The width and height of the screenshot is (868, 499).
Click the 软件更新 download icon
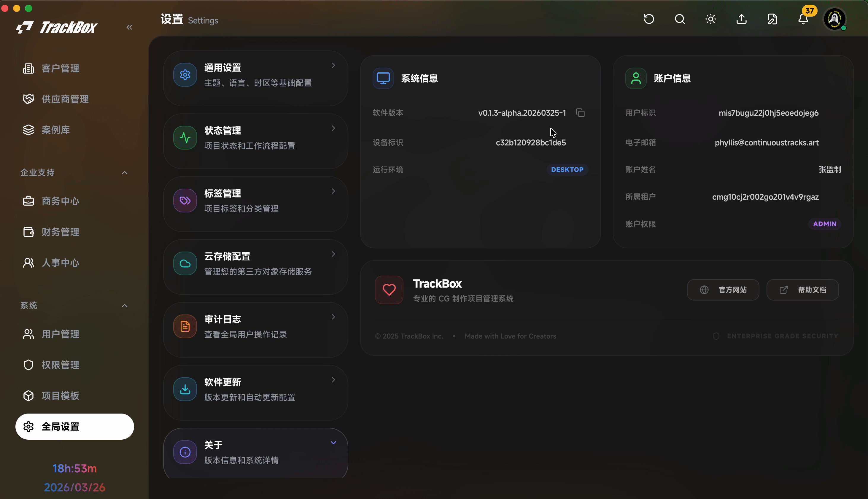click(x=185, y=389)
